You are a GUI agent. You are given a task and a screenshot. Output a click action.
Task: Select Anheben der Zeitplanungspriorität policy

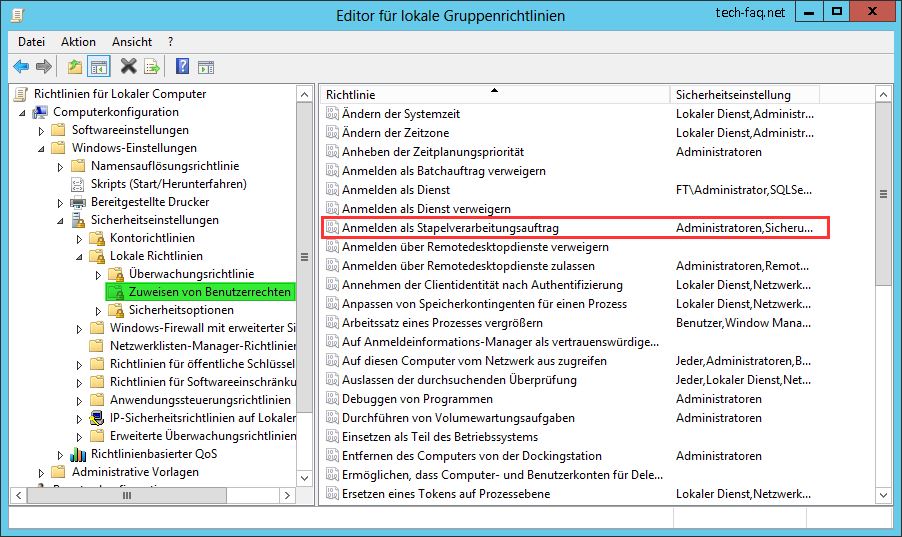pos(433,151)
